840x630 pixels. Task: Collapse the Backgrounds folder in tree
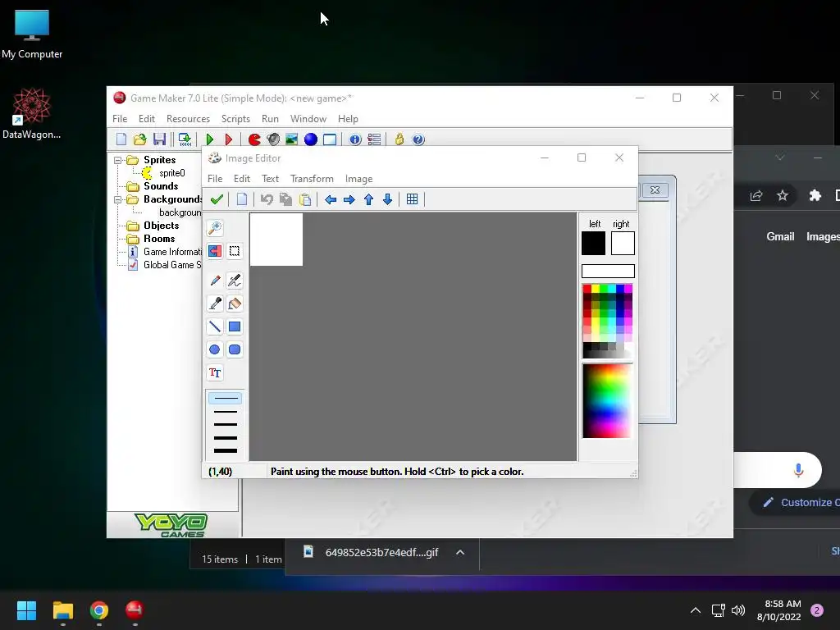[x=118, y=200]
